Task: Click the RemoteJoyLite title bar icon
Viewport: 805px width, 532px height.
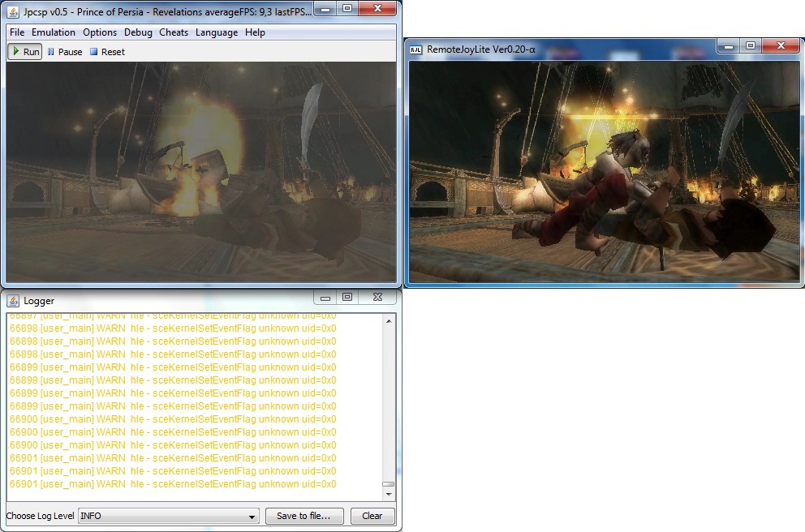Action: pos(415,49)
